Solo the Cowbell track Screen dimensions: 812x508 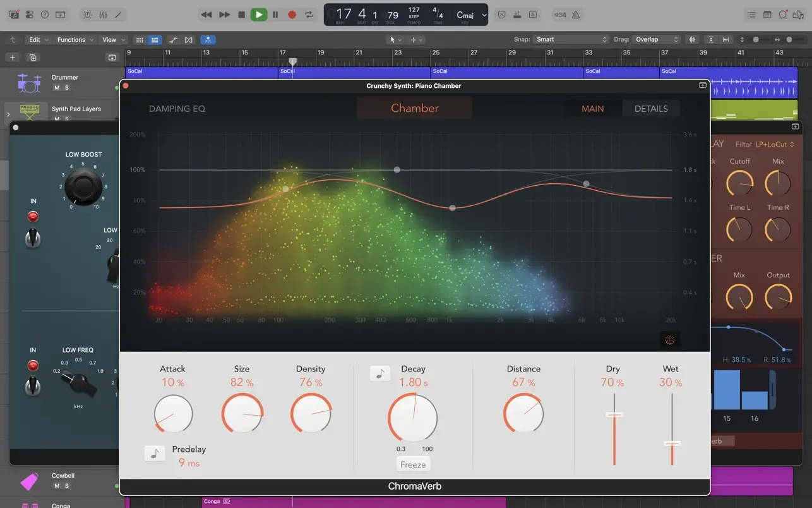[x=67, y=486]
